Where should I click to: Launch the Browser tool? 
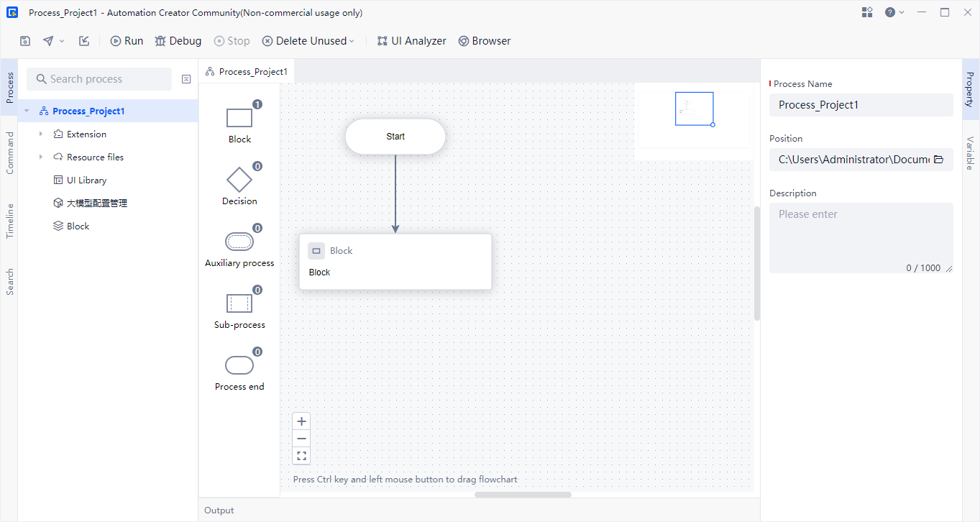point(484,40)
